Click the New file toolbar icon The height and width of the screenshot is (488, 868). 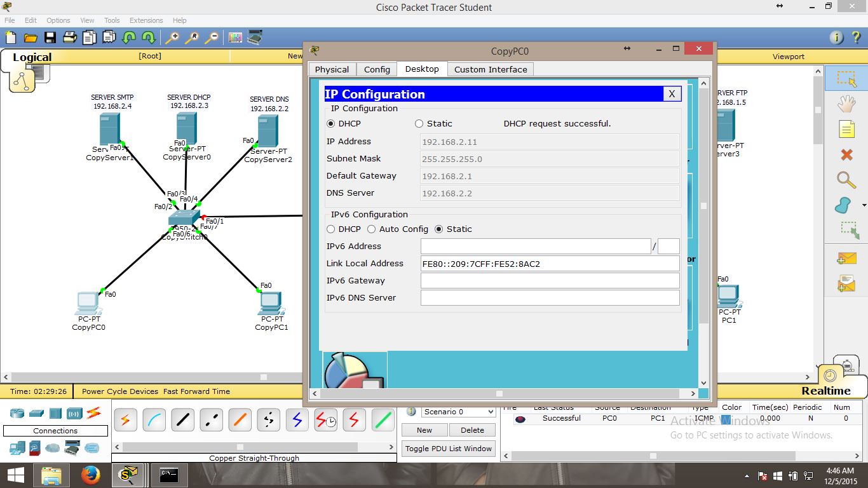(x=10, y=37)
